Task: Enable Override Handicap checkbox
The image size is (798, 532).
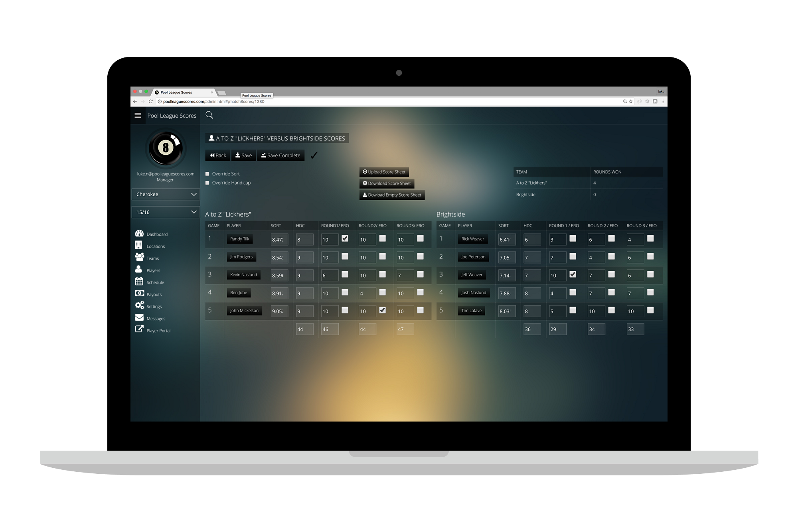Action: 207,183
